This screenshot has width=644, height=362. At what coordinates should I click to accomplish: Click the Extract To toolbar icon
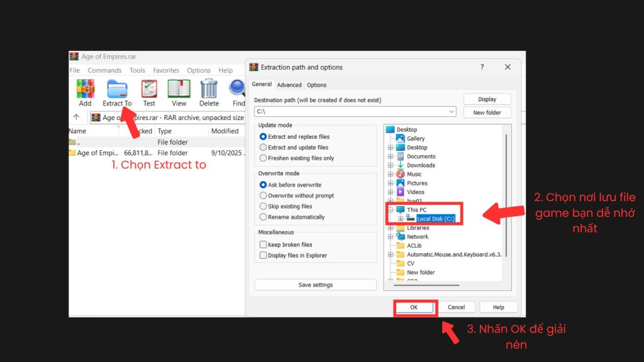(x=117, y=89)
